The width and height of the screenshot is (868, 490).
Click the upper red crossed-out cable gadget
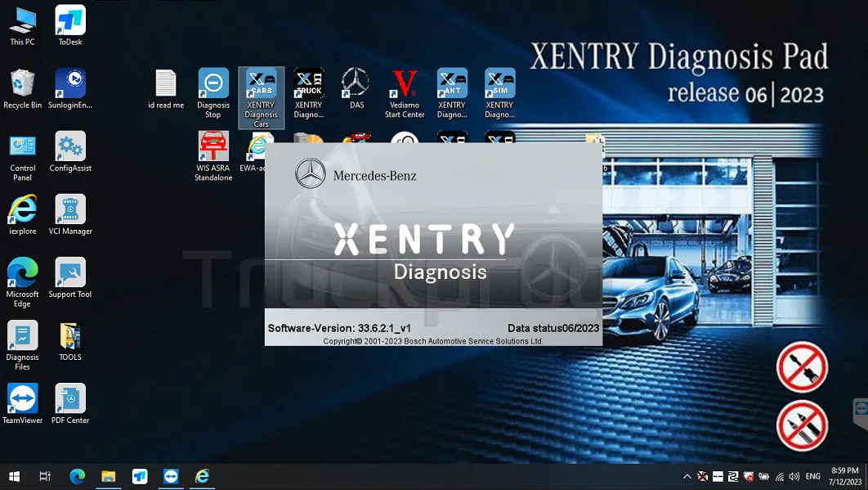pos(802,367)
